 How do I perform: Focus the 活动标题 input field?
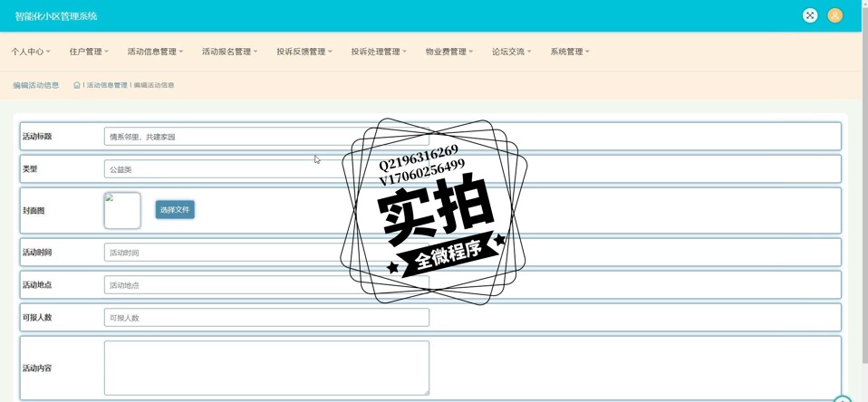click(x=266, y=137)
